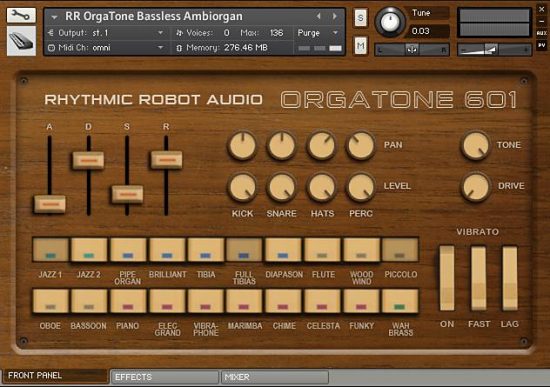
Task: Open the wrench instrument edit mode
Action: [21, 15]
